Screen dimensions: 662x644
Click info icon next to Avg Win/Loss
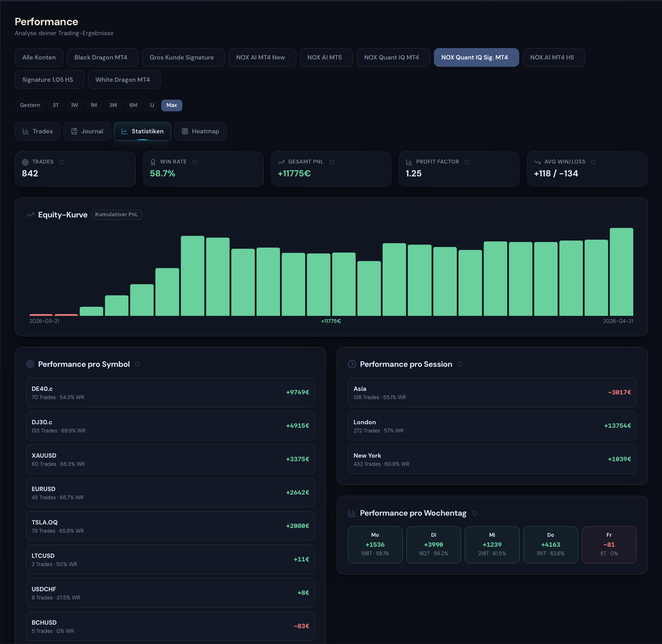coord(593,162)
